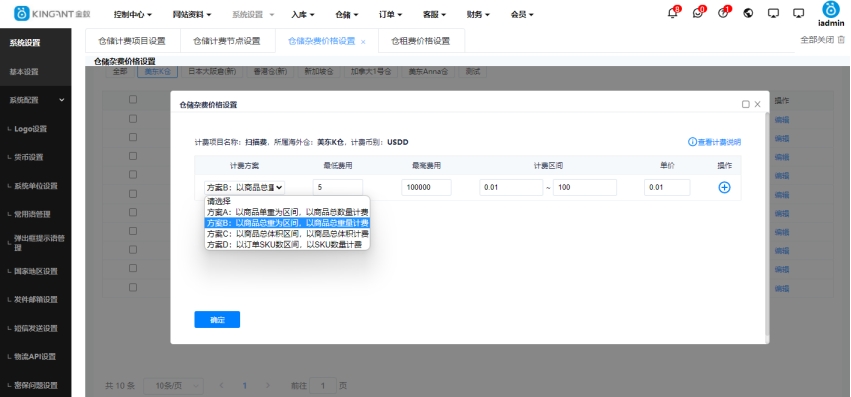The image size is (851, 397).
Task: Switch to 仓储计费项目设置 tab
Action: [x=132, y=41]
